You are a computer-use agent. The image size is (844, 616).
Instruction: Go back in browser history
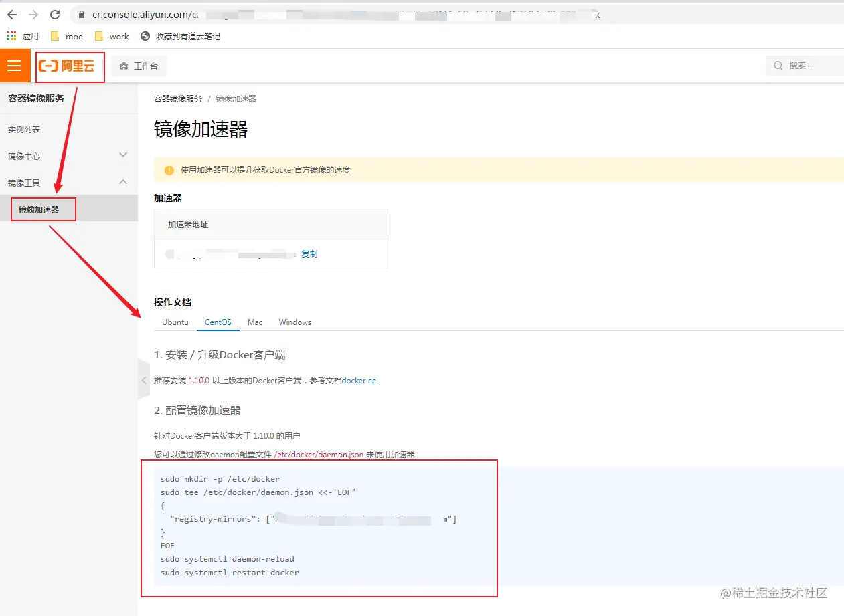(12, 14)
